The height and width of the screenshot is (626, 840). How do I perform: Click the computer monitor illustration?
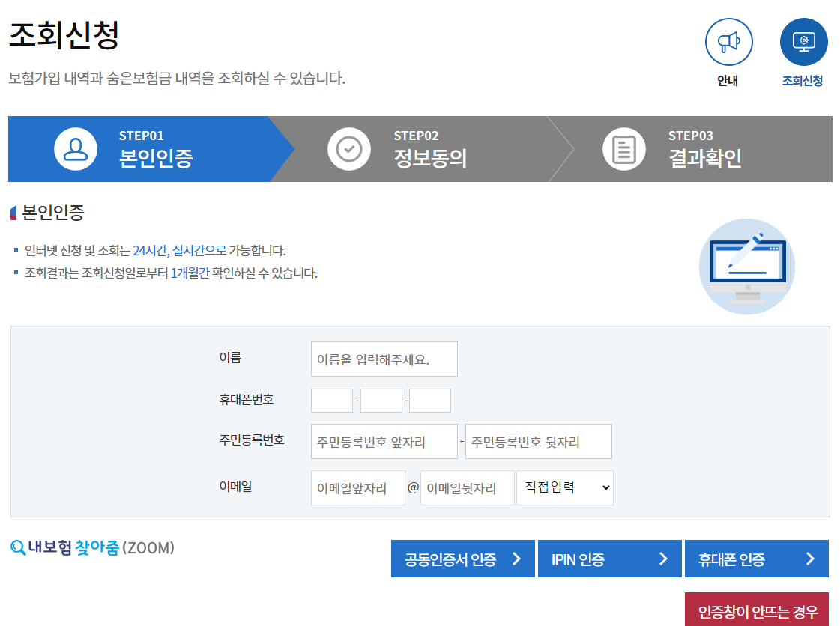747,266
